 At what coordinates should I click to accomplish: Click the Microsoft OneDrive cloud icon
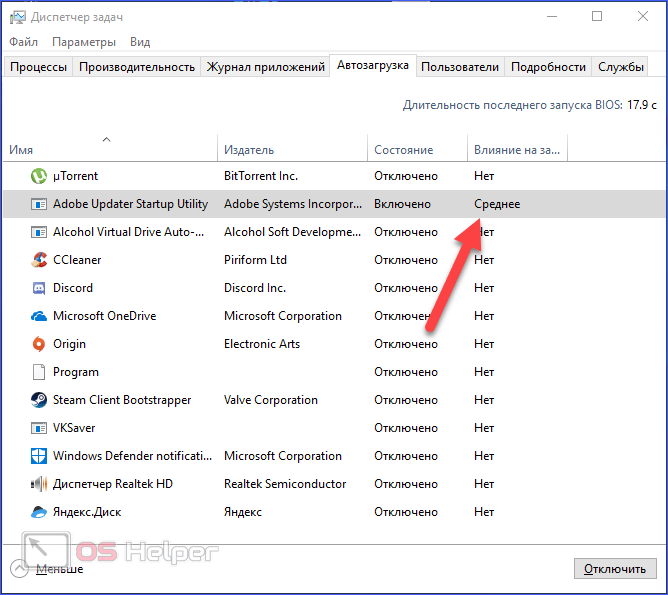39,316
